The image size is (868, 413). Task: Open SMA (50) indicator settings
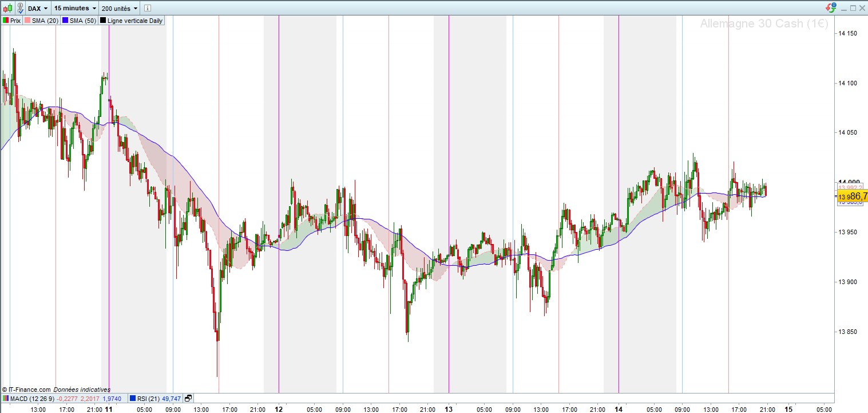coord(79,21)
